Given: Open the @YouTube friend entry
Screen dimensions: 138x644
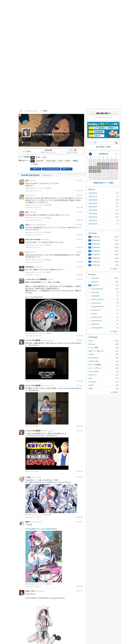Looking at the screenshot, I should pos(95,278).
